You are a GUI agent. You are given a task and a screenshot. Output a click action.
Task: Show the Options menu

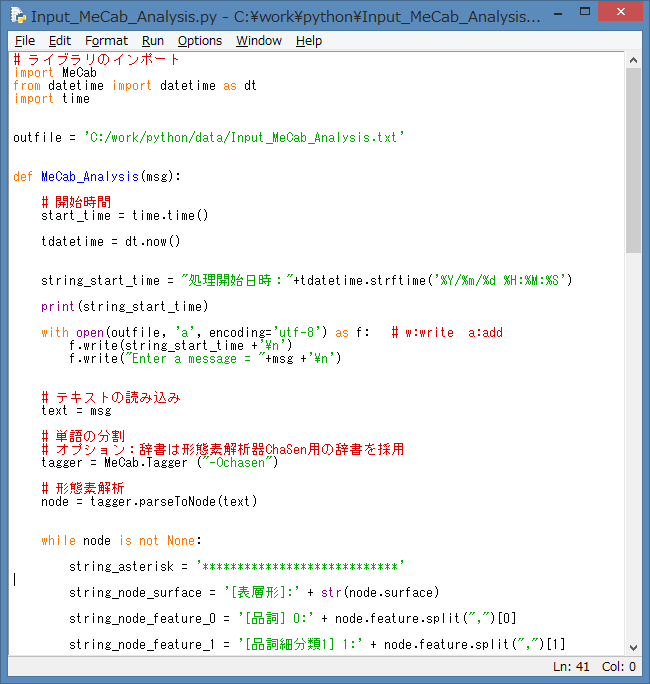(x=200, y=41)
